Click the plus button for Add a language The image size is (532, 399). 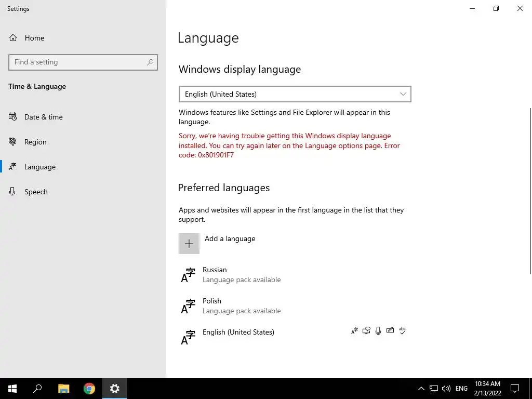189,243
